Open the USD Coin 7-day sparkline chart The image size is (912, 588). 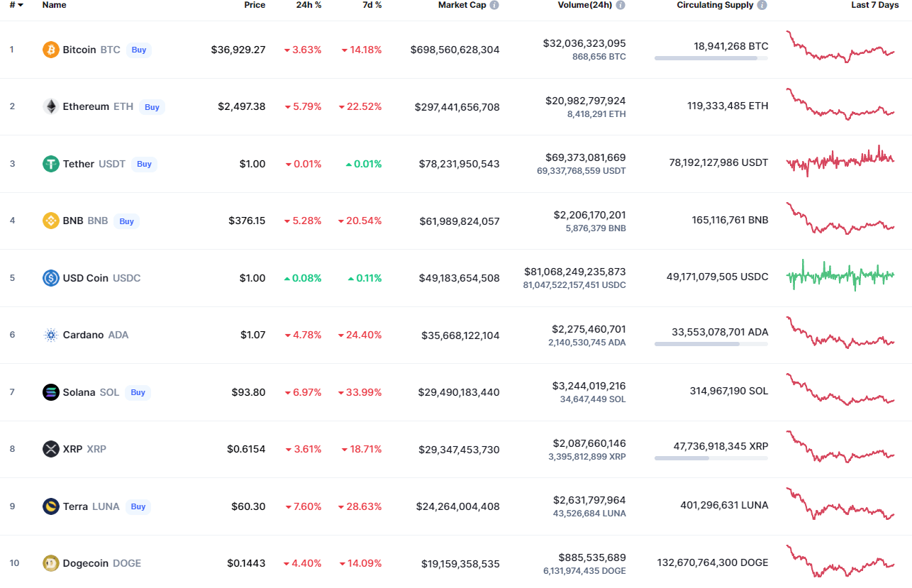pyautogui.click(x=840, y=276)
